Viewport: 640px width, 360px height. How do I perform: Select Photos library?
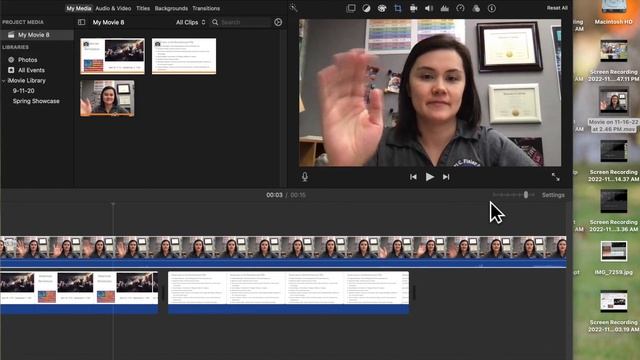(27, 60)
